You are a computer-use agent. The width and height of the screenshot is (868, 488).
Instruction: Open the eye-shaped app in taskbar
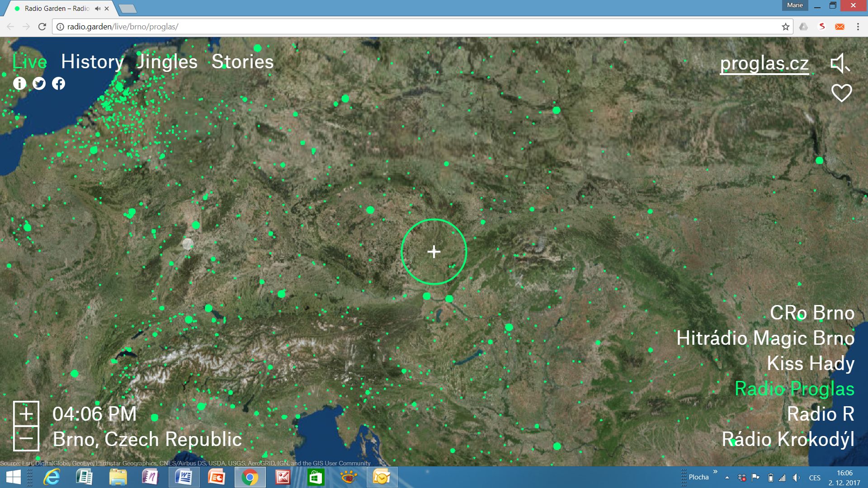[349, 477]
